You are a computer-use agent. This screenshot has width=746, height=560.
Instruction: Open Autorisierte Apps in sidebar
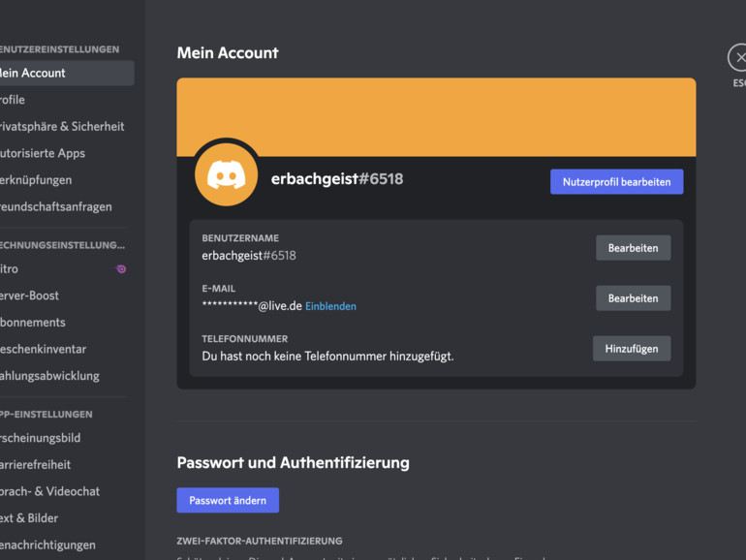(67, 153)
